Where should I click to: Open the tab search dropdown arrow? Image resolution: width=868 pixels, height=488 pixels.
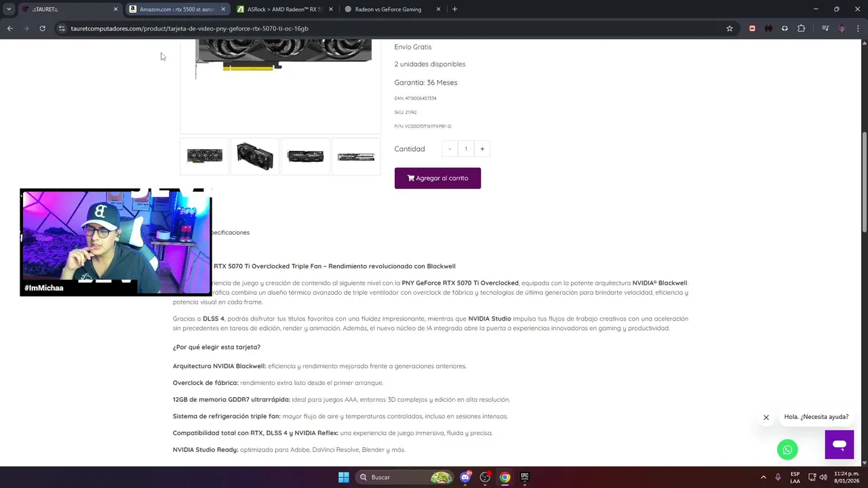[x=9, y=9]
